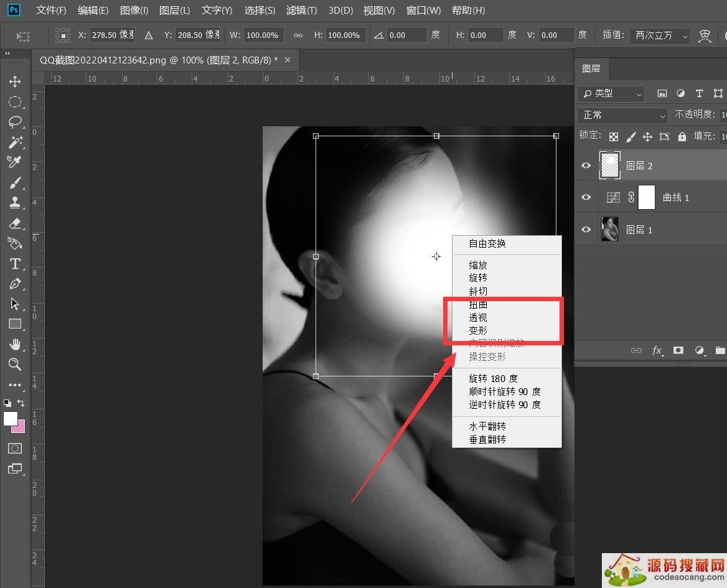Open the blend mode dropdown showing 正常
The image size is (727, 588).
pos(622,114)
